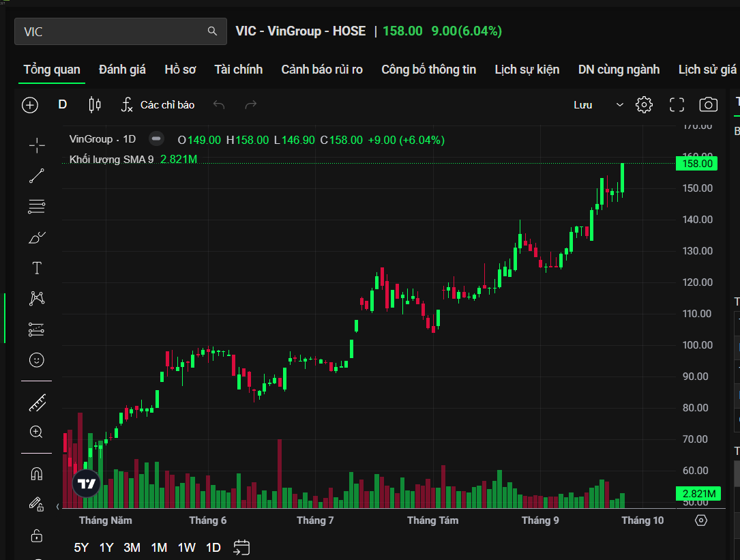Select the XABCD pattern tool
The image size is (740, 560).
click(x=37, y=298)
